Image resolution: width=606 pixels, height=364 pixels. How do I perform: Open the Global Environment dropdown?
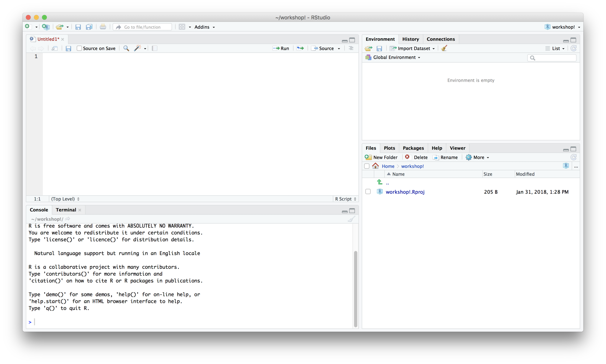coord(396,57)
